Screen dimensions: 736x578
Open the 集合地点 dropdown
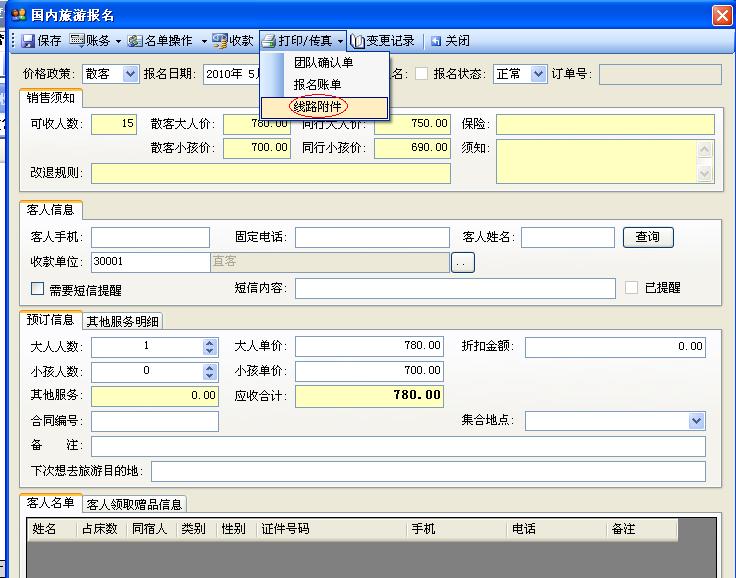pos(697,421)
